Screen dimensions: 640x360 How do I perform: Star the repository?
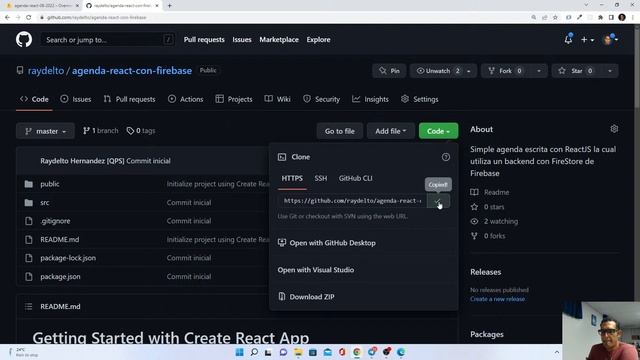(577, 71)
